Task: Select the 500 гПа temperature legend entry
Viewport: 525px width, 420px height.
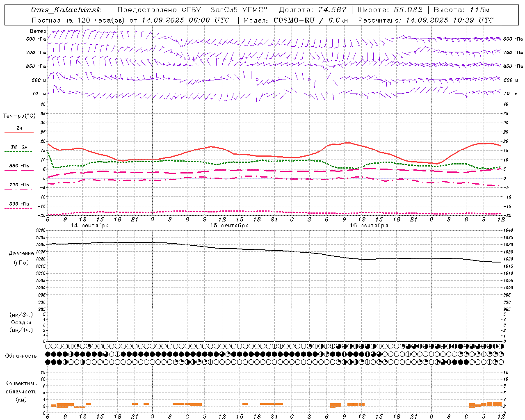Action: coord(19,204)
